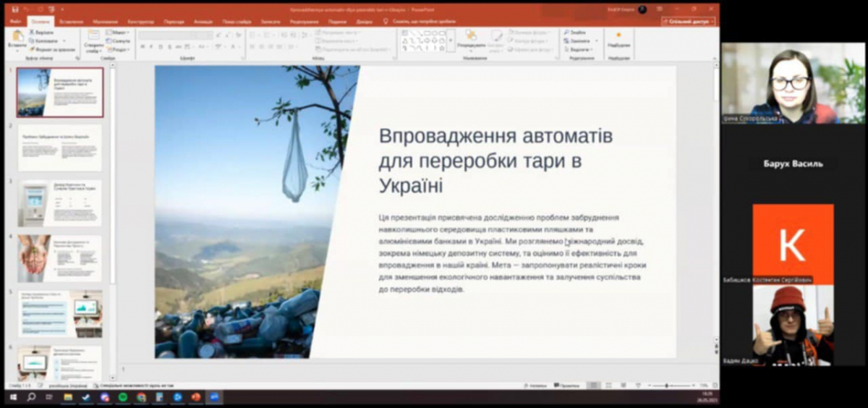This screenshot has height=408, width=868.
Task: Open customize quick access toolbar dropdown
Action: click(x=62, y=9)
